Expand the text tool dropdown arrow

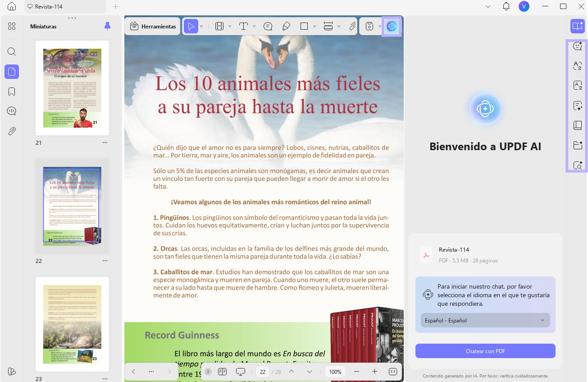[254, 26]
